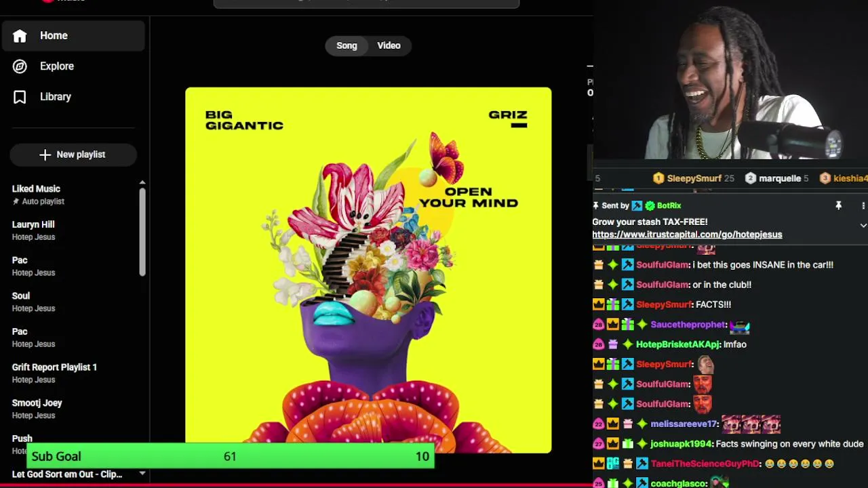The image size is (868, 488).
Task: Click the TaneiTheScienceGuyPhD username in chat
Action: [705, 464]
